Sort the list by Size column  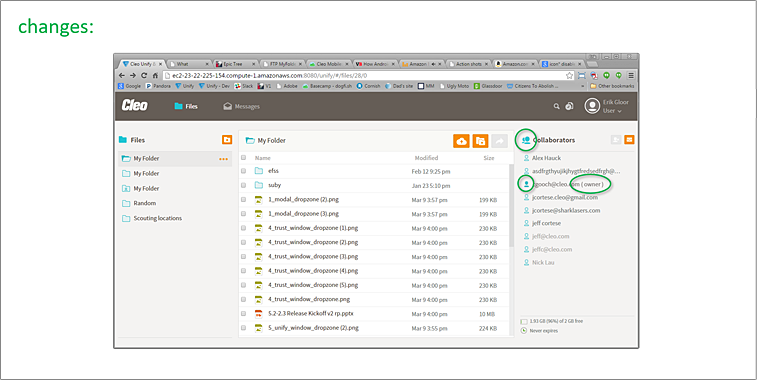coord(489,158)
